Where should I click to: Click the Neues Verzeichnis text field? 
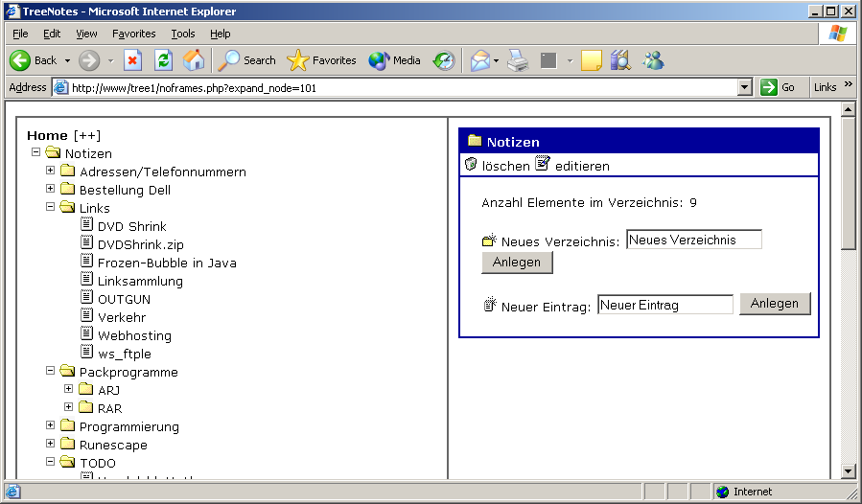[694, 240]
